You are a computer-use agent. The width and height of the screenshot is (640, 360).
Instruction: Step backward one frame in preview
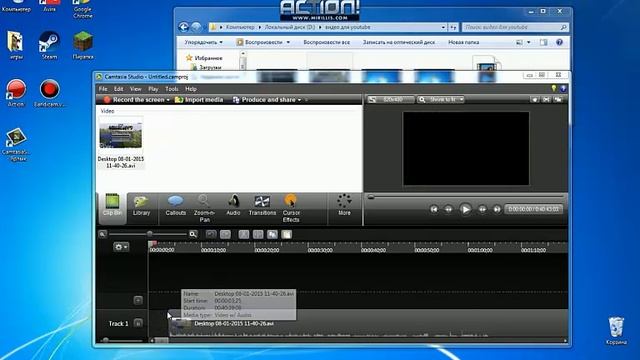(448, 209)
